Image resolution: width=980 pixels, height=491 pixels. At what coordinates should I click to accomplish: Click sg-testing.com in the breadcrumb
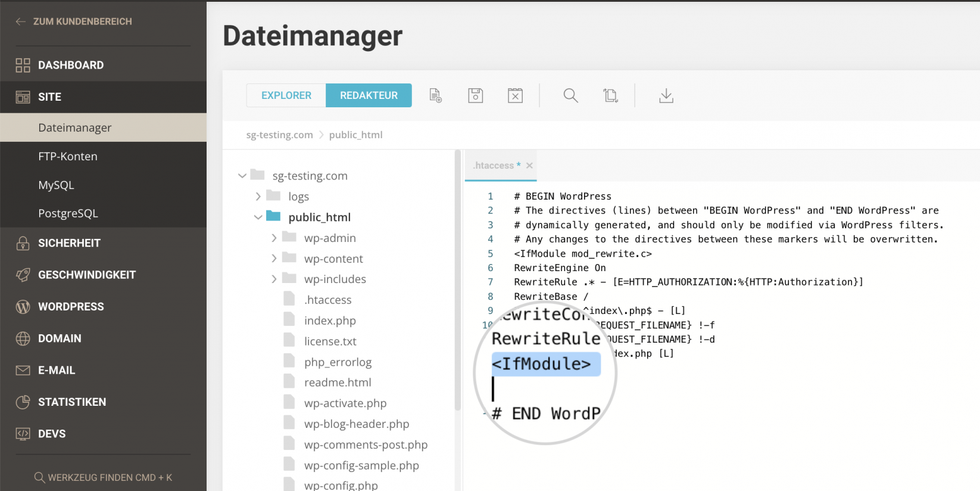(x=279, y=135)
